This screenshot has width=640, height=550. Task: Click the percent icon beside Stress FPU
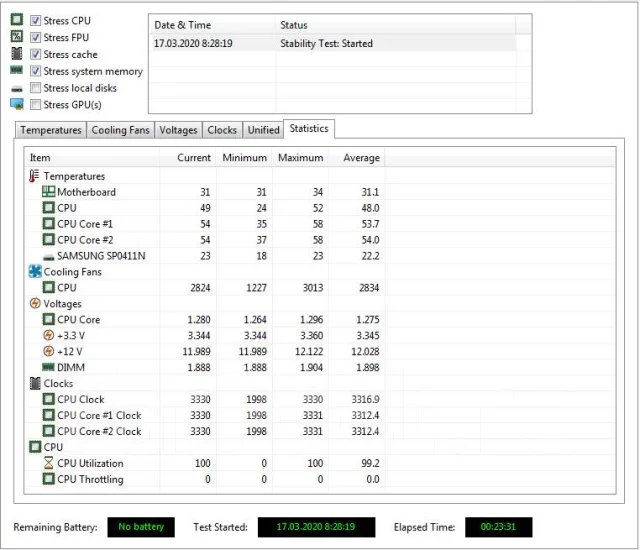tap(17, 36)
